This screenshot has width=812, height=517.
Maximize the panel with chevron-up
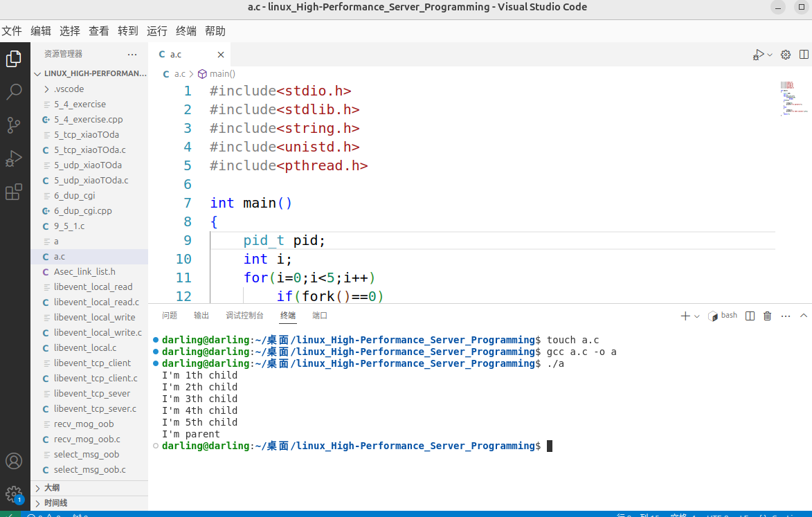pos(804,316)
